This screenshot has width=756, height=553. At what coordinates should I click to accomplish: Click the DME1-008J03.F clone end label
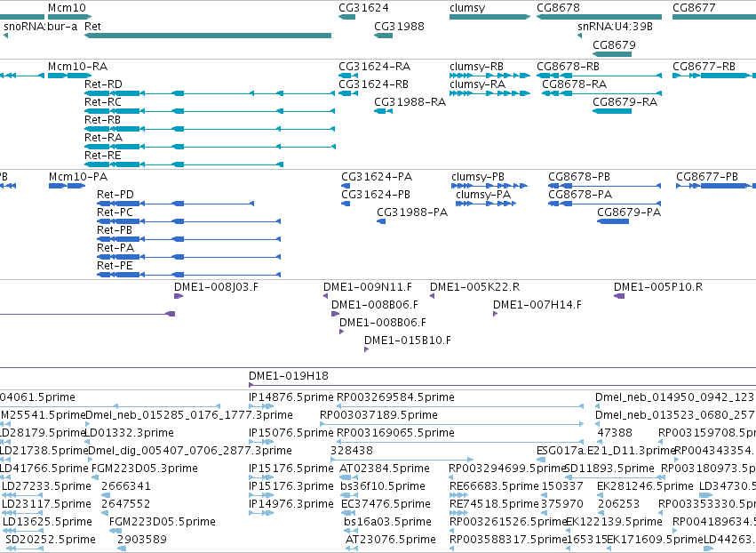pos(216,287)
